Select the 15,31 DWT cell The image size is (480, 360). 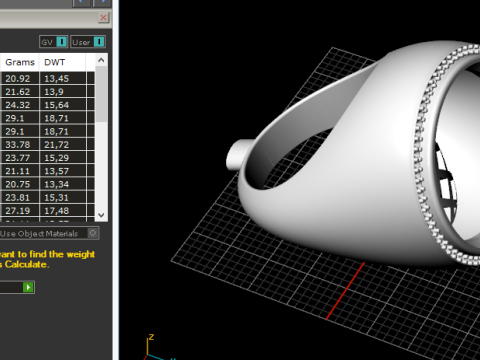[x=63, y=197]
